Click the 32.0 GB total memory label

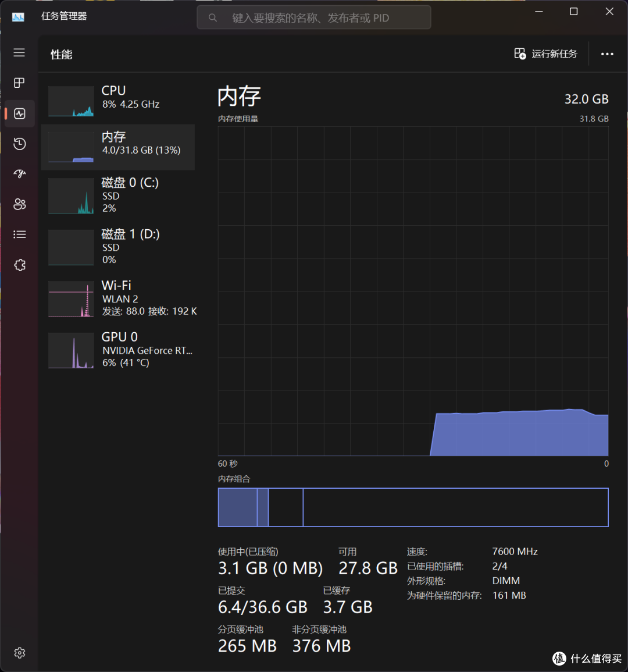pyautogui.click(x=587, y=99)
